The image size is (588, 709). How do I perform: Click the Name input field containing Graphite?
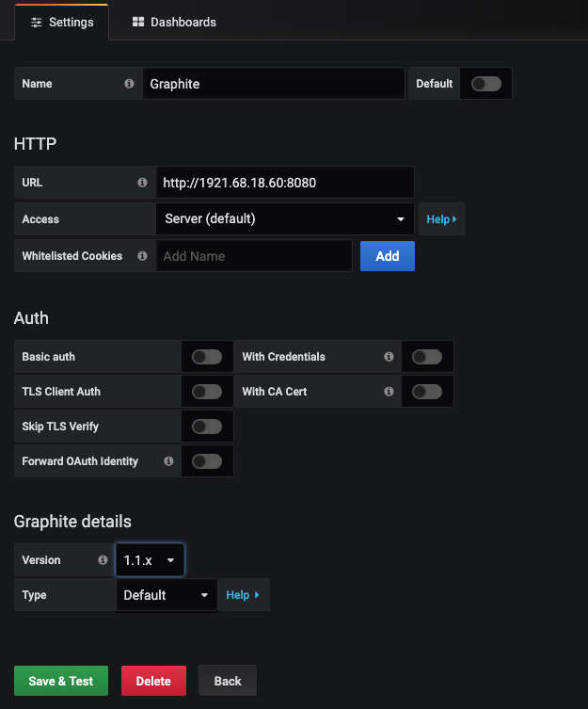point(274,84)
